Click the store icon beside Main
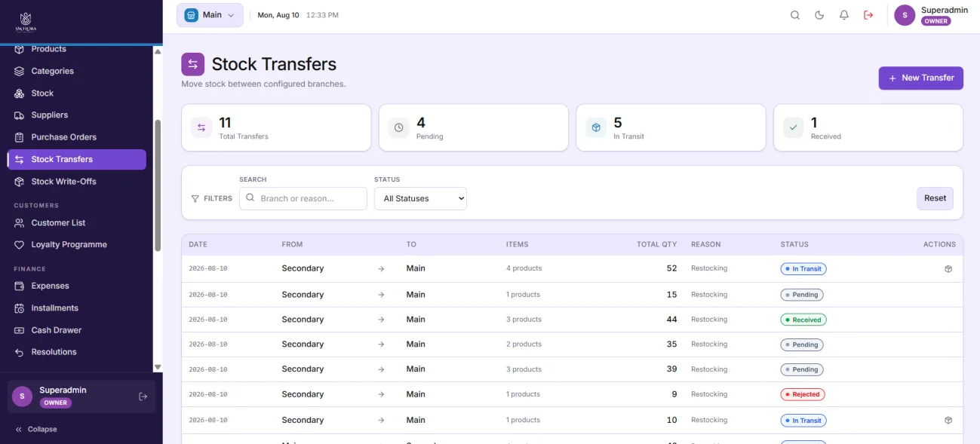The width and height of the screenshot is (980, 444). [191, 15]
